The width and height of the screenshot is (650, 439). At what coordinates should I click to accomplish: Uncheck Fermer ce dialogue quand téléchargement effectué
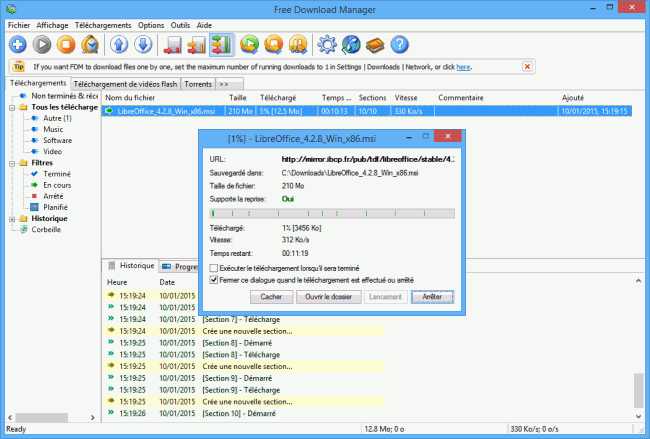[x=213, y=280]
